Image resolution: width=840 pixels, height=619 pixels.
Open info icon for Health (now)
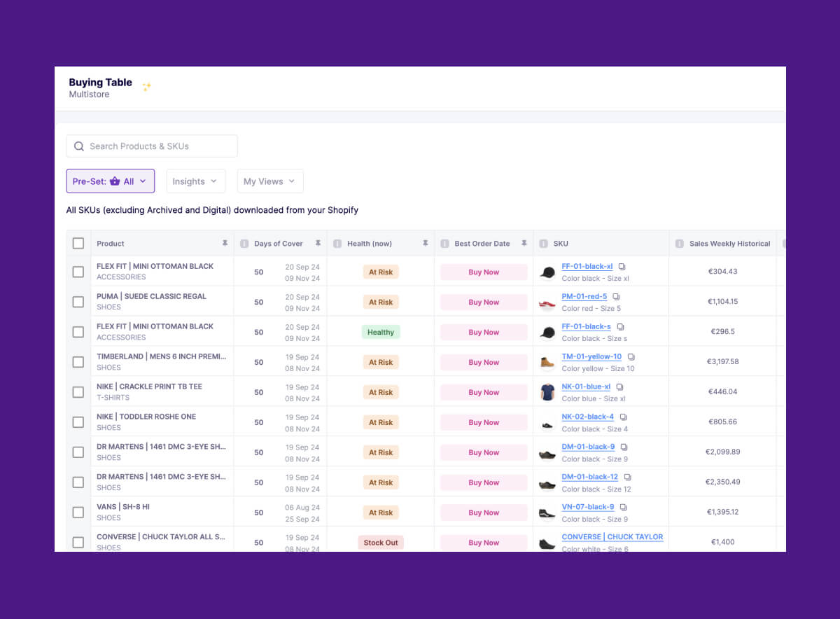click(x=337, y=244)
